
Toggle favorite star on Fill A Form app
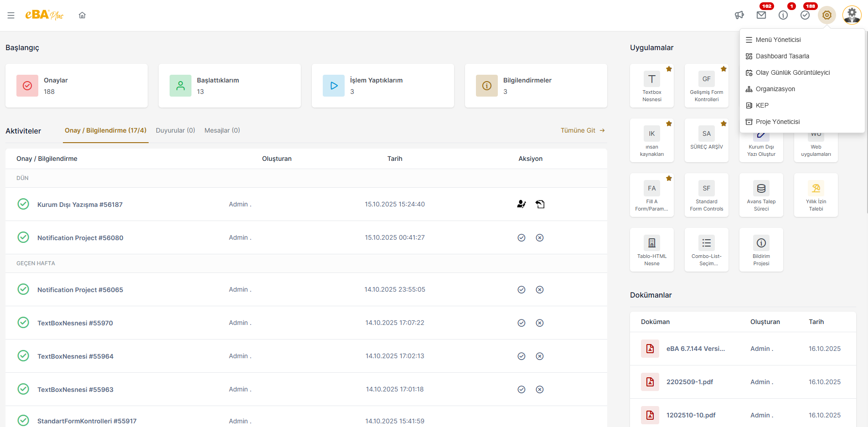[669, 179]
